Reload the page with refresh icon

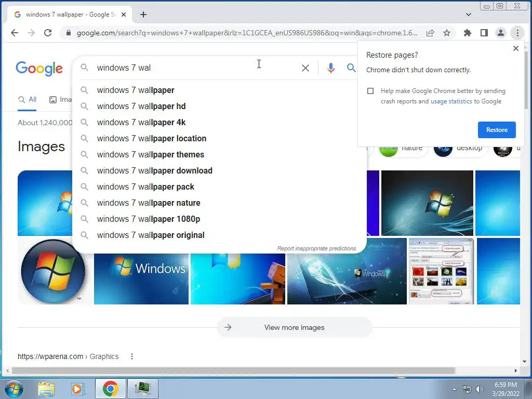click(48, 33)
